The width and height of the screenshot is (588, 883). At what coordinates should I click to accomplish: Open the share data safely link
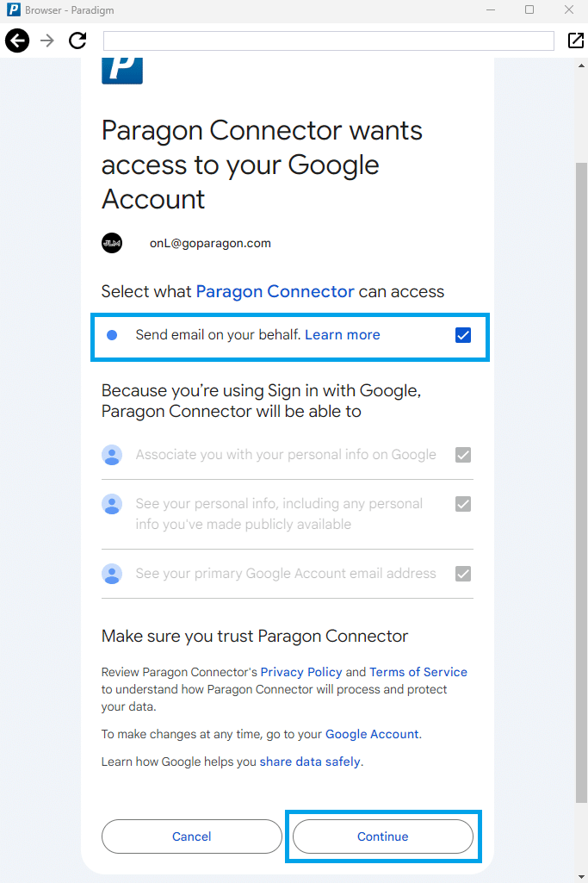[310, 762]
